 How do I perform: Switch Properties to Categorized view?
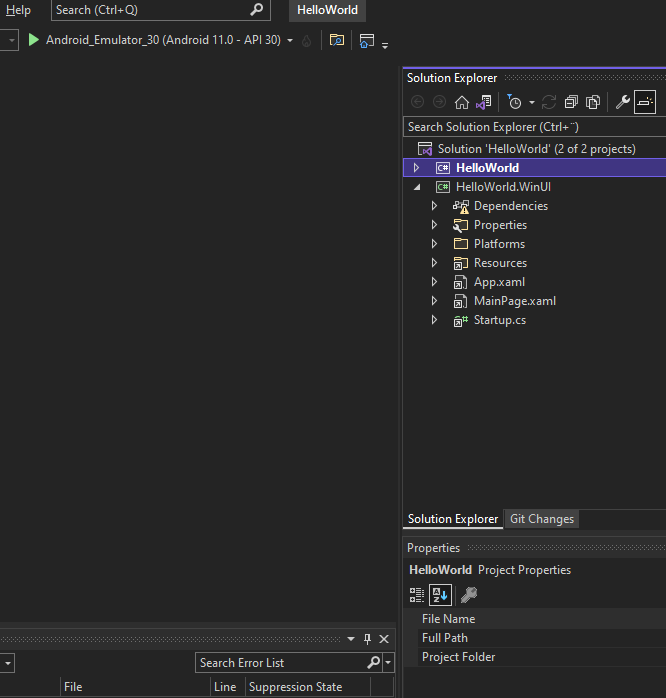point(417,595)
